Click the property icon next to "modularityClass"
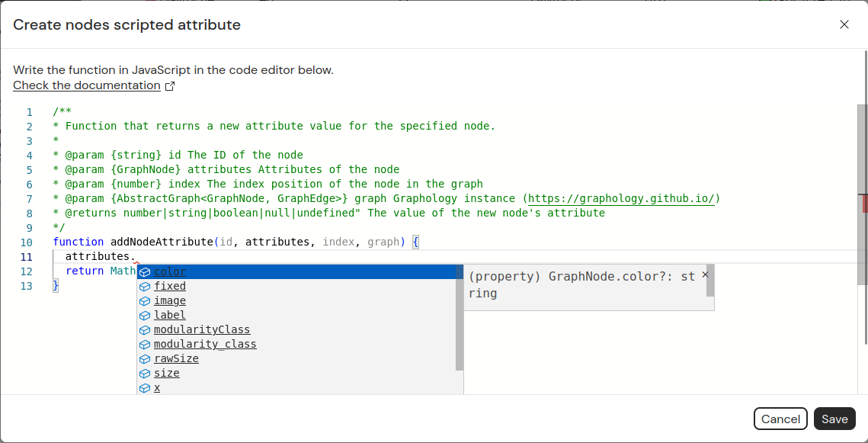868x443 pixels. click(x=145, y=329)
